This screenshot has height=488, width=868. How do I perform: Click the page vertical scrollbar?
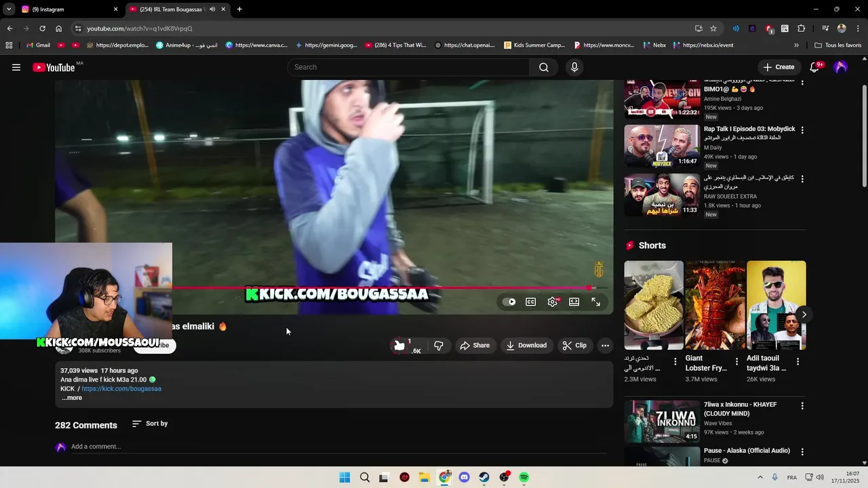864,136
